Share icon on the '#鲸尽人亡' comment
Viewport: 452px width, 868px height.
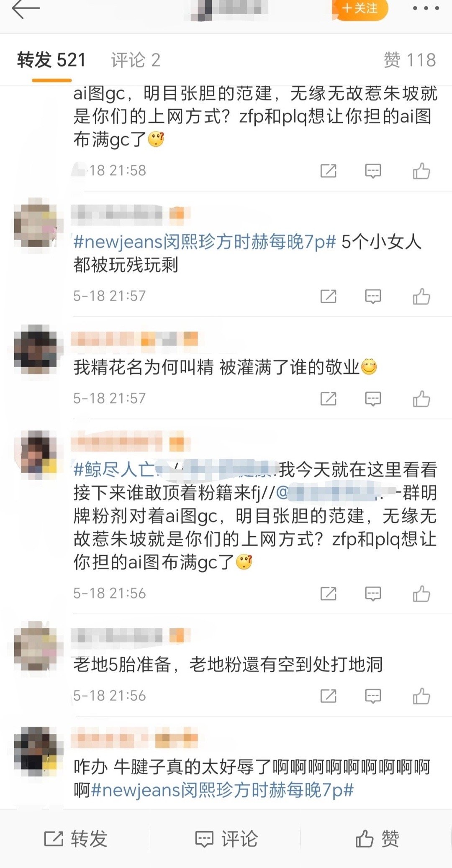328,593
